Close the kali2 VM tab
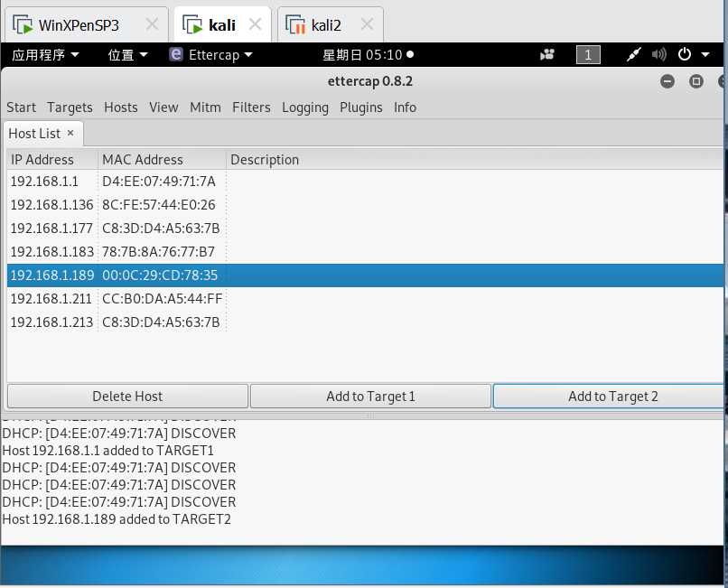 click(x=367, y=24)
